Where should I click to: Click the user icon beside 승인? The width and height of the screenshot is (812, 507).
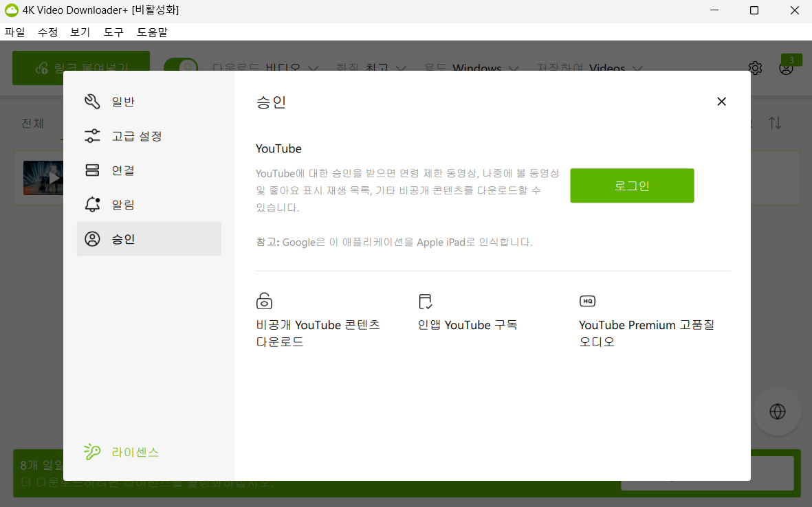(x=92, y=239)
